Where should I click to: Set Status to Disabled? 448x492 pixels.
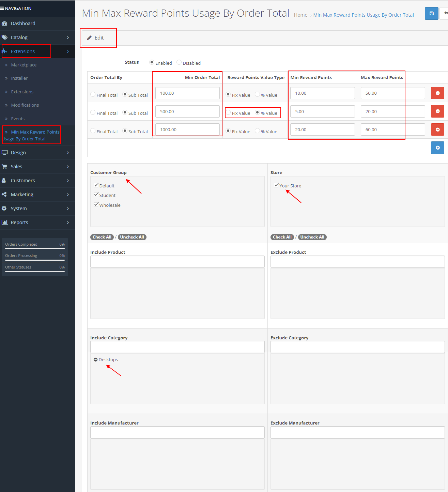pos(179,62)
